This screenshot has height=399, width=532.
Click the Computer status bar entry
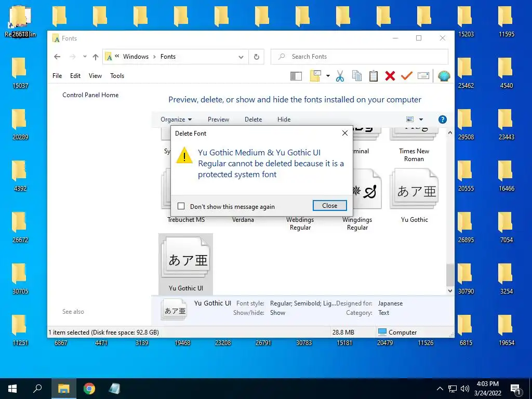pyautogui.click(x=397, y=332)
